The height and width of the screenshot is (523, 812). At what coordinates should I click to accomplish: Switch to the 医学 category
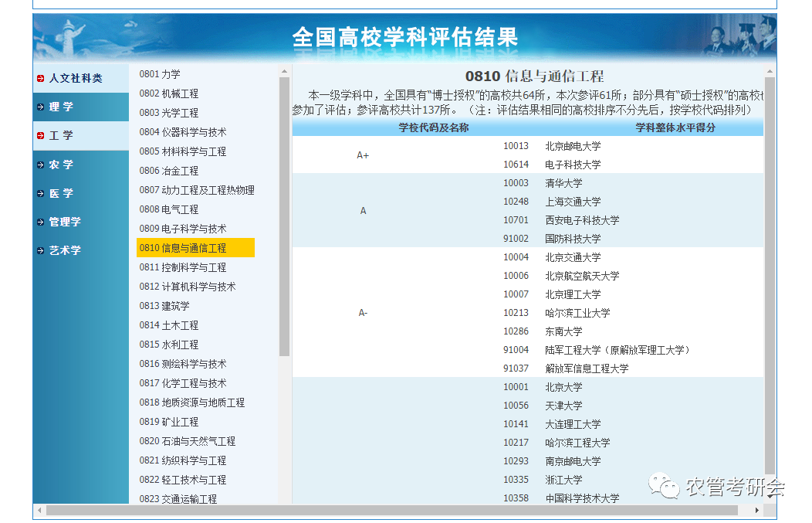(x=60, y=193)
